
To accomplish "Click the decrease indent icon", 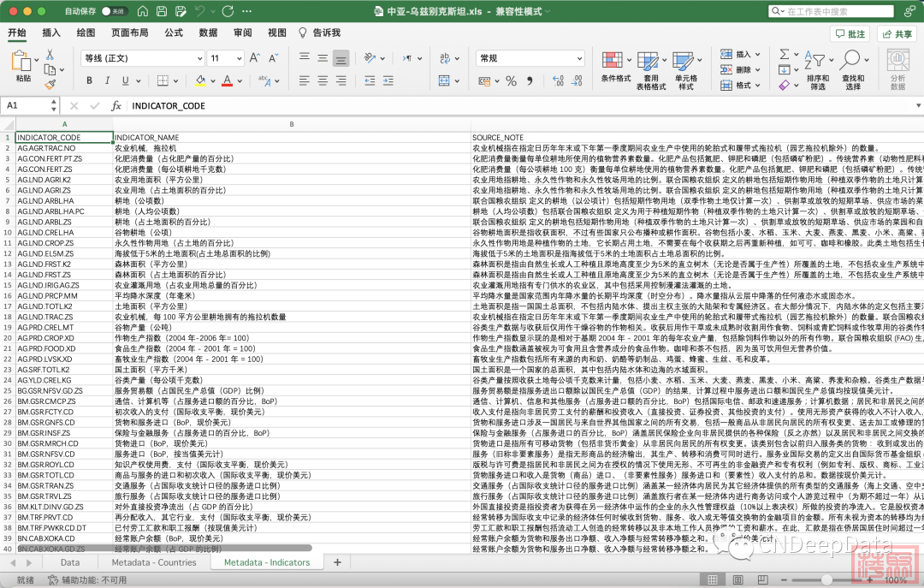I will [x=370, y=80].
